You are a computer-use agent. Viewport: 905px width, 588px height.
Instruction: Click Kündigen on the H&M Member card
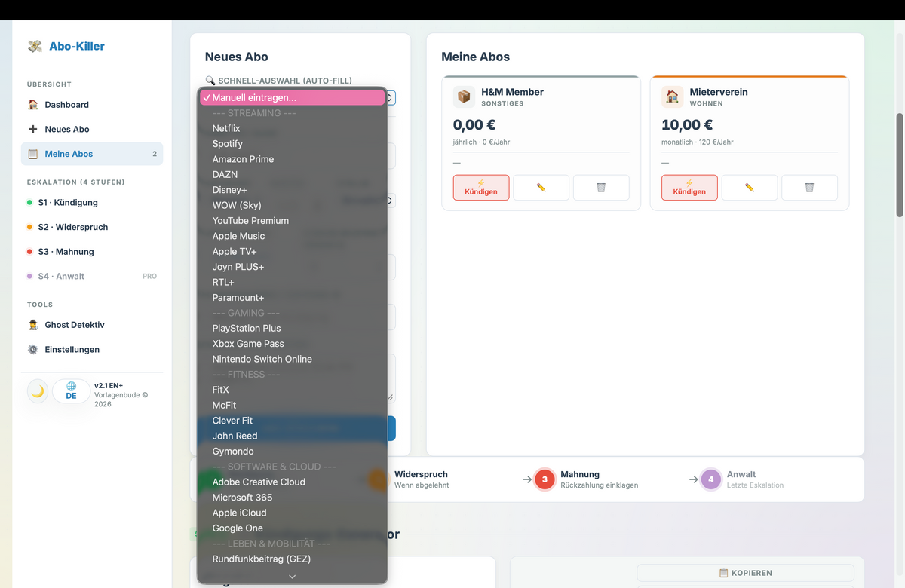481,188
